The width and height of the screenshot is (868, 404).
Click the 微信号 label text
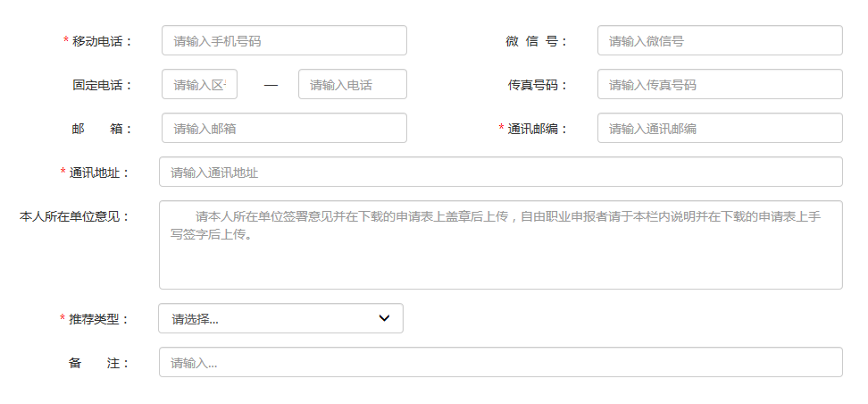(536, 41)
